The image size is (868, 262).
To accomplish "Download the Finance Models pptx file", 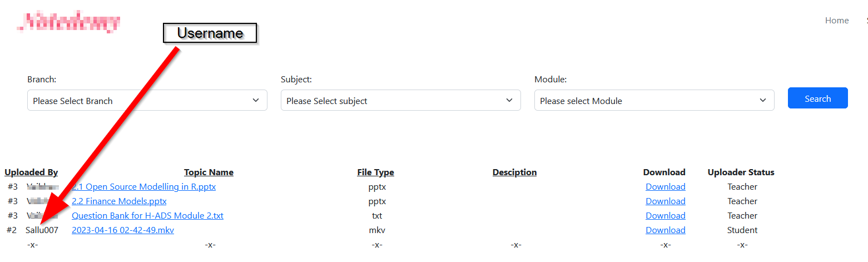I will point(665,201).
